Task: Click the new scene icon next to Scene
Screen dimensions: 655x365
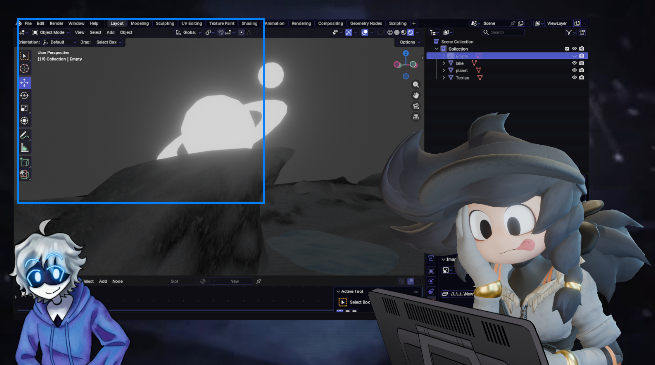Action: [521, 23]
